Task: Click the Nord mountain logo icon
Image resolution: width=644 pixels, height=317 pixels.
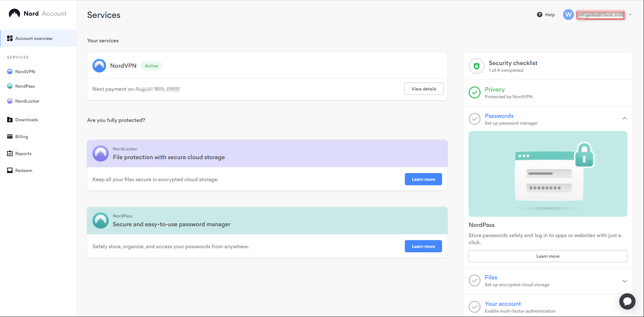Action: coord(14,14)
